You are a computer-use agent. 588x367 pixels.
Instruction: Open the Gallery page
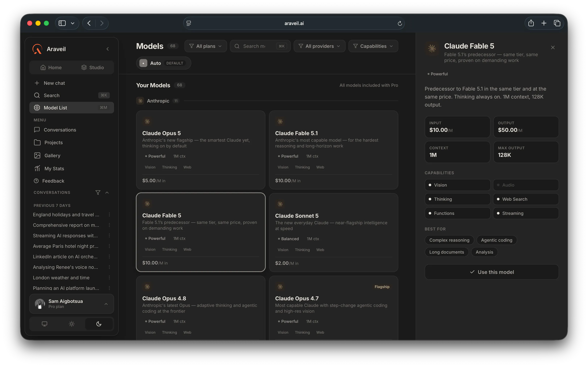click(x=72, y=156)
